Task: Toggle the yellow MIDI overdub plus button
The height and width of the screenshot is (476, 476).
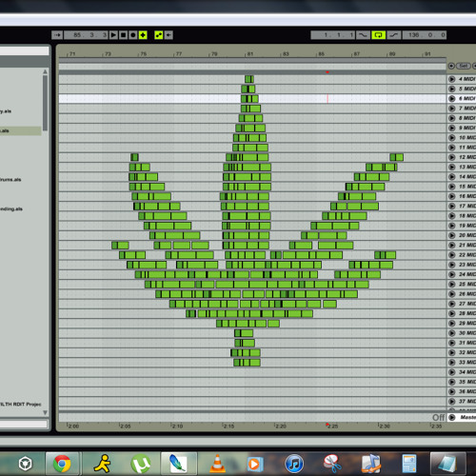Action: 143,35
